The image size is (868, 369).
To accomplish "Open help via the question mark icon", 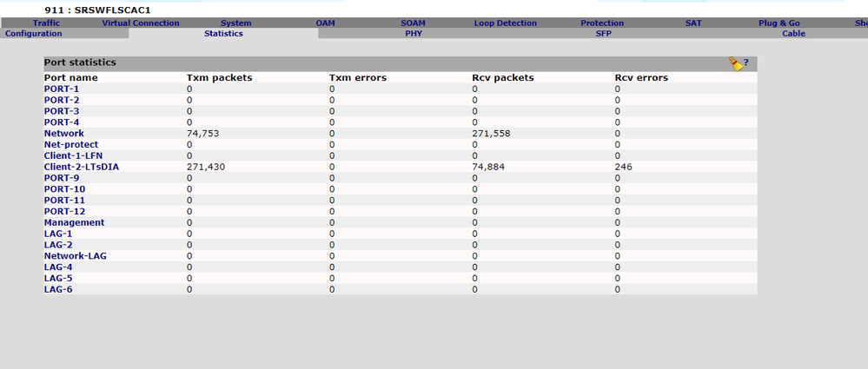I will (746, 63).
